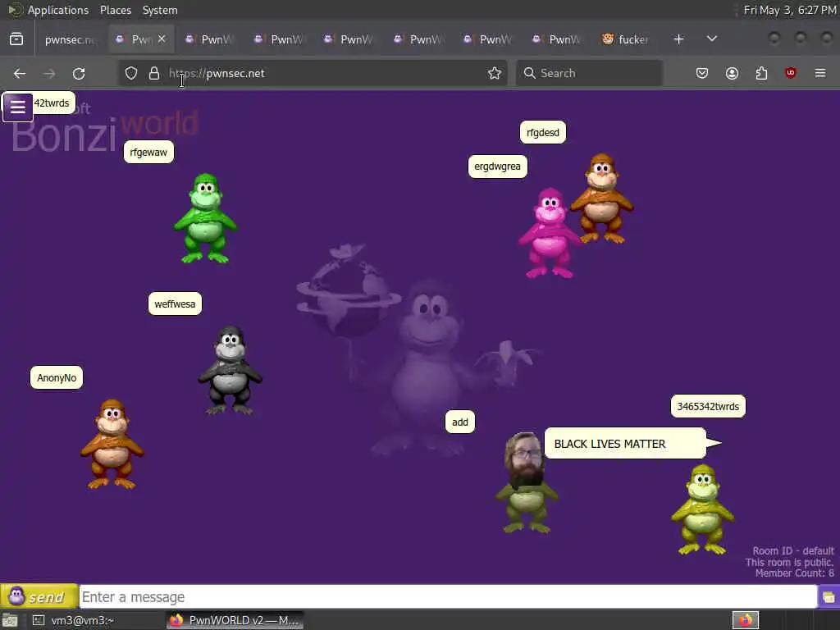
Task: Focus the browser Search box
Action: pos(589,73)
